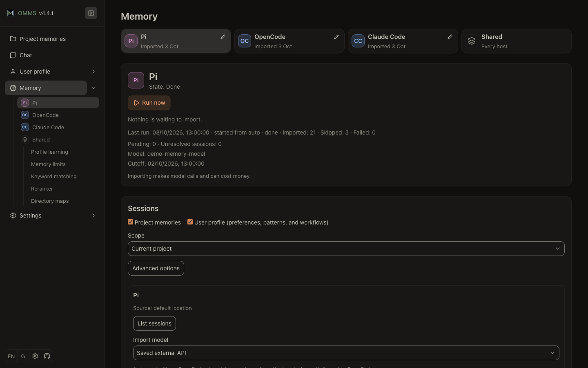Screen dimensions: 588x368
Task: Click the 'Cutoff: 02/10/2026, 13:00:00' text
Action: (166, 164)
